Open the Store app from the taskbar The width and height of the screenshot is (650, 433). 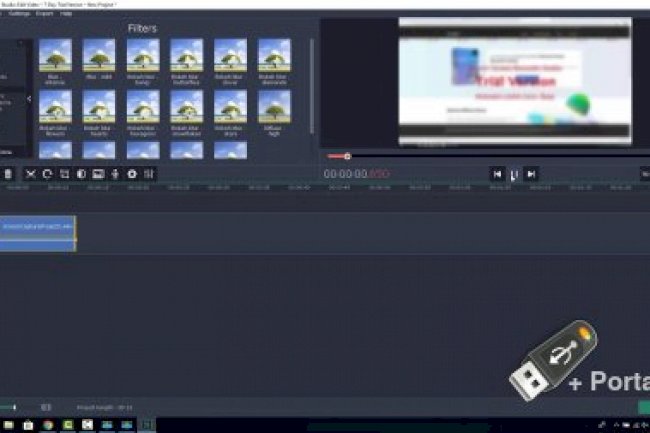pos(28,425)
